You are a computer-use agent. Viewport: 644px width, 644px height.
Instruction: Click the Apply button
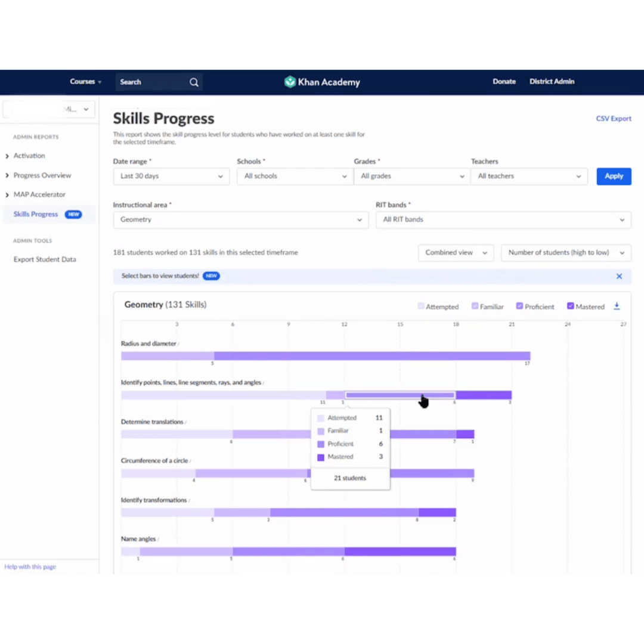click(614, 176)
